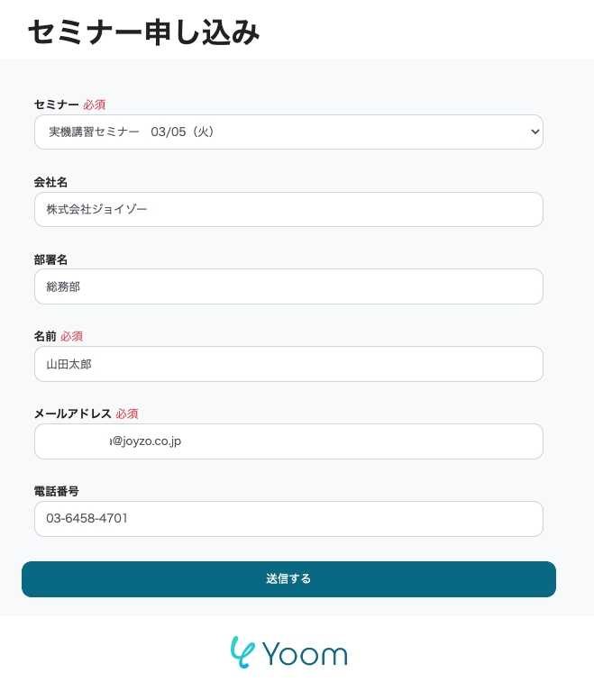Click the red 必須 marker beside 名前
Viewport: 594px width, 700px height.
[72, 336]
